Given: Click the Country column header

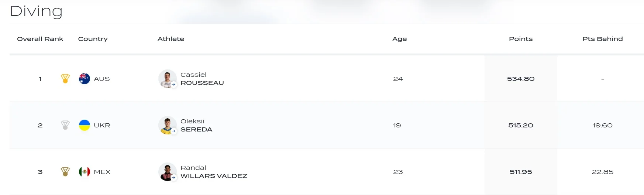Looking at the screenshot, I should pos(93,39).
